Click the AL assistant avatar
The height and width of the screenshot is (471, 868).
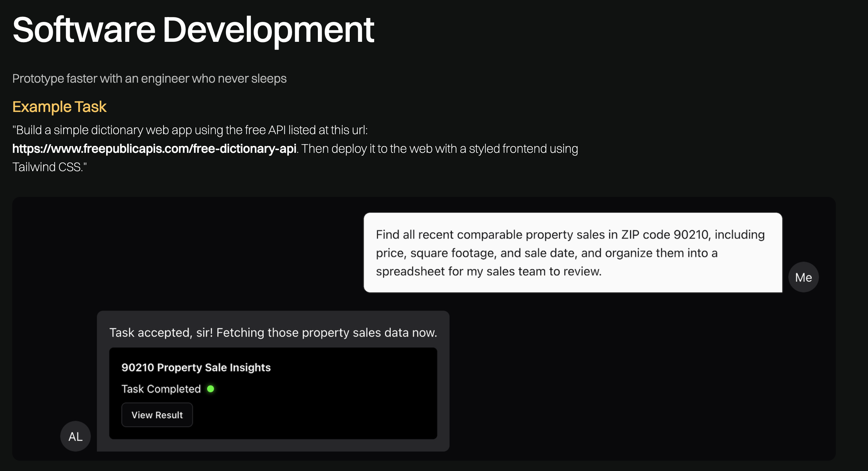[76, 436]
